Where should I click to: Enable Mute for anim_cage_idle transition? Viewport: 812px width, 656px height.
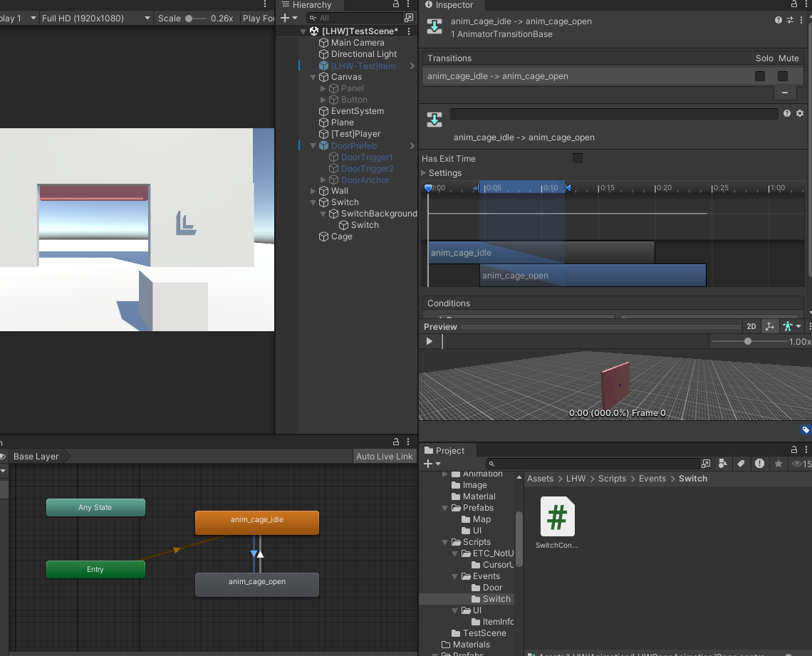point(783,76)
